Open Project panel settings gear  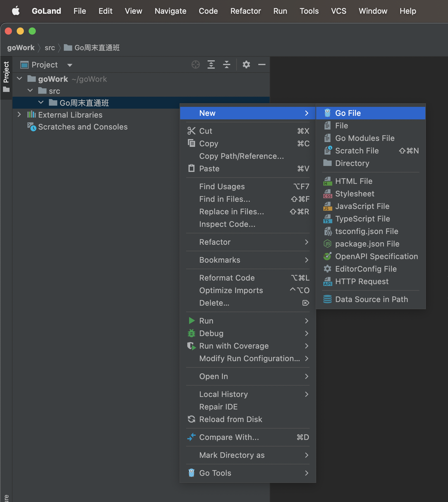(x=246, y=64)
